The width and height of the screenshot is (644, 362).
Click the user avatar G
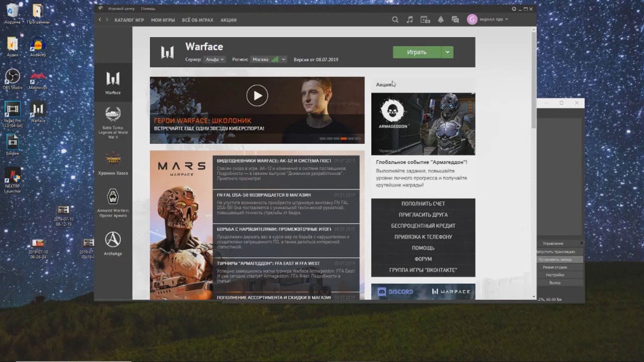tap(472, 19)
